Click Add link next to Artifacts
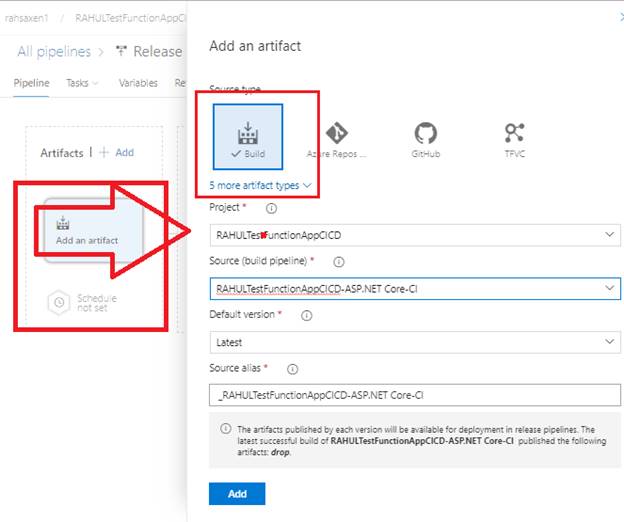The height and width of the screenshot is (522, 624). 117,152
